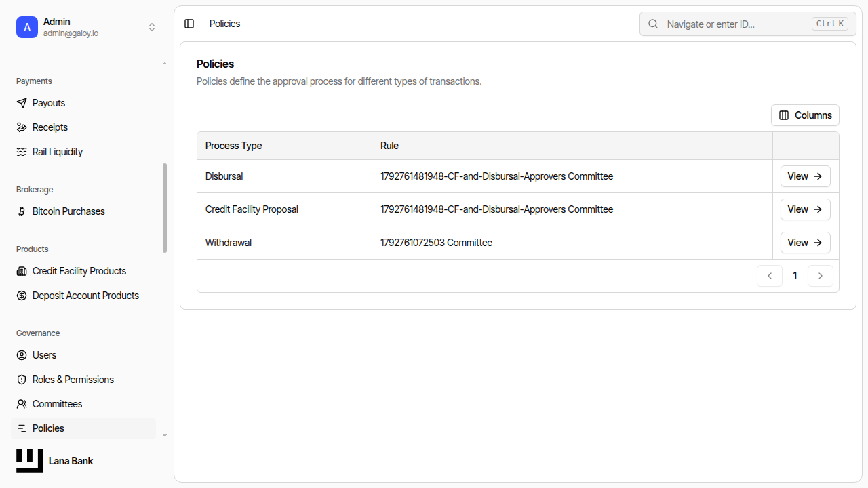The image size is (868, 488).
Task: Click the Brokerage section label
Action: (35, 190)
